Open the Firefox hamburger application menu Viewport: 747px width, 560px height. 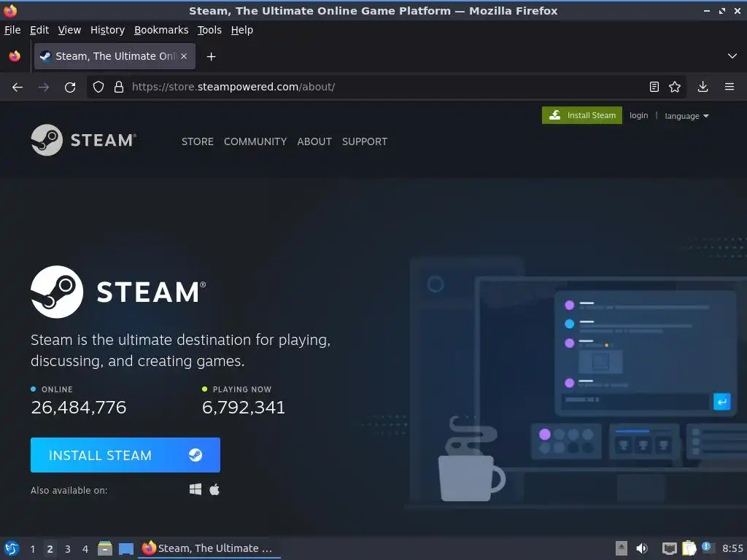729,87
